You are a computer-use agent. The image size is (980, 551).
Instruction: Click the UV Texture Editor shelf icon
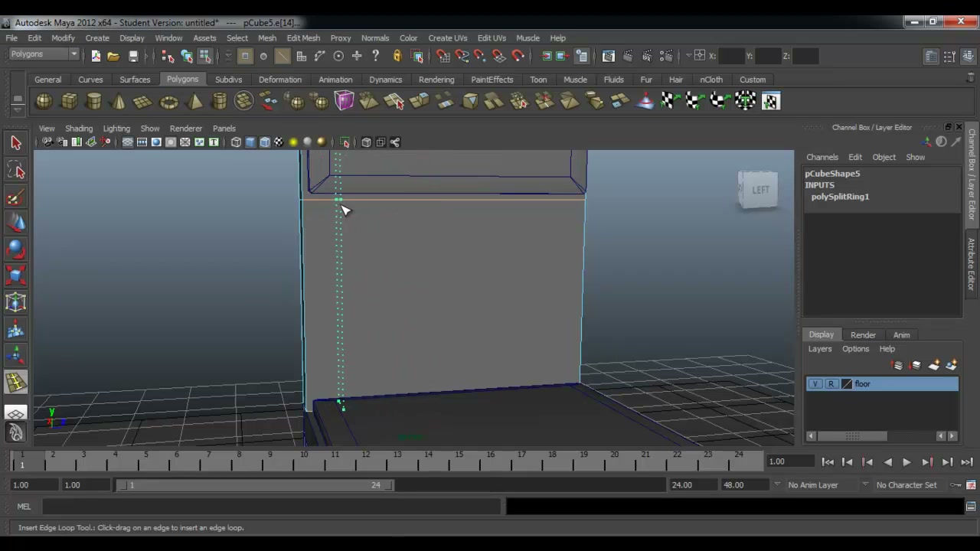[x=770, y=101]
